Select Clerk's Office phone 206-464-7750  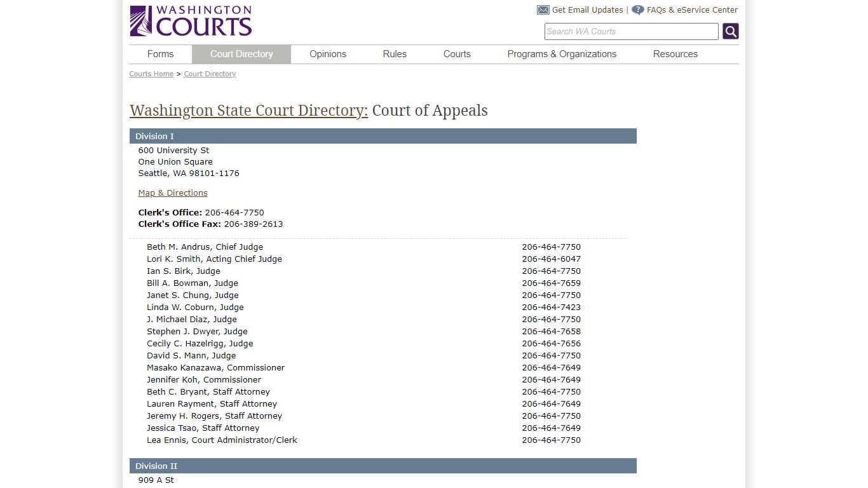pos(234,213)
